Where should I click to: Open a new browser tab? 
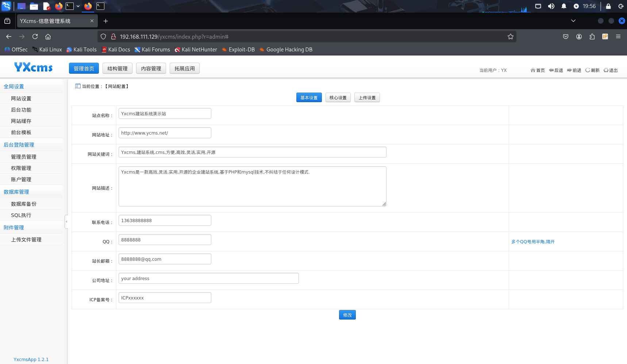click(105, 21)
